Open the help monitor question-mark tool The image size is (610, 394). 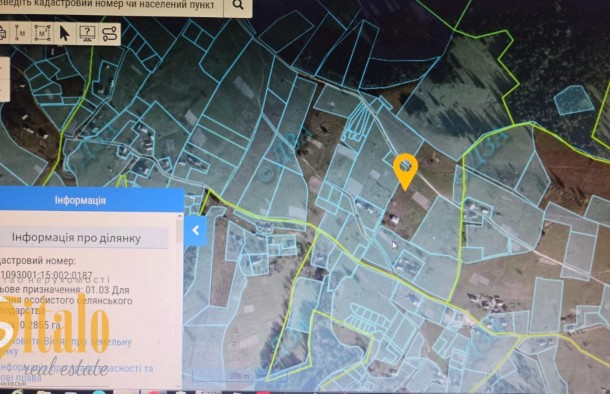(x=87, y=33)
